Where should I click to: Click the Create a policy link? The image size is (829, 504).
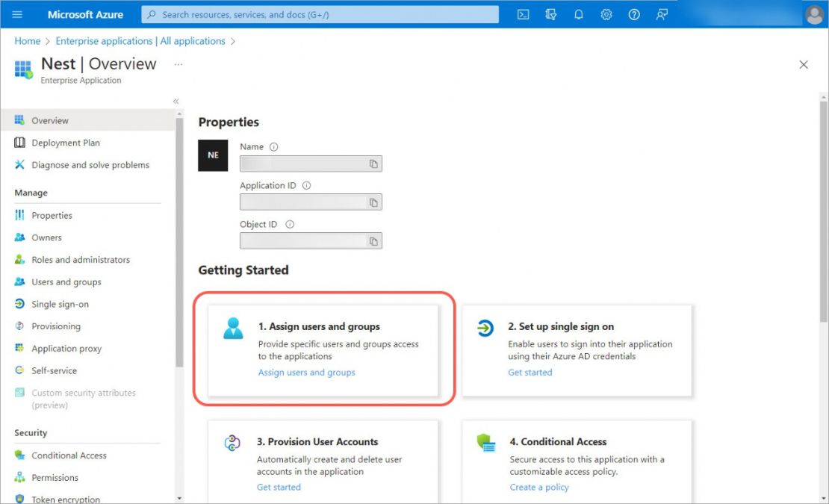(x=539, y=487)
